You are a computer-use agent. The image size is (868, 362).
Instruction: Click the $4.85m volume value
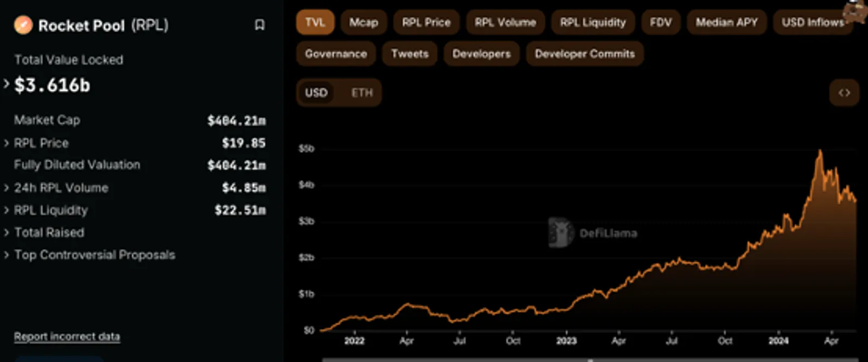coord(244,188)
